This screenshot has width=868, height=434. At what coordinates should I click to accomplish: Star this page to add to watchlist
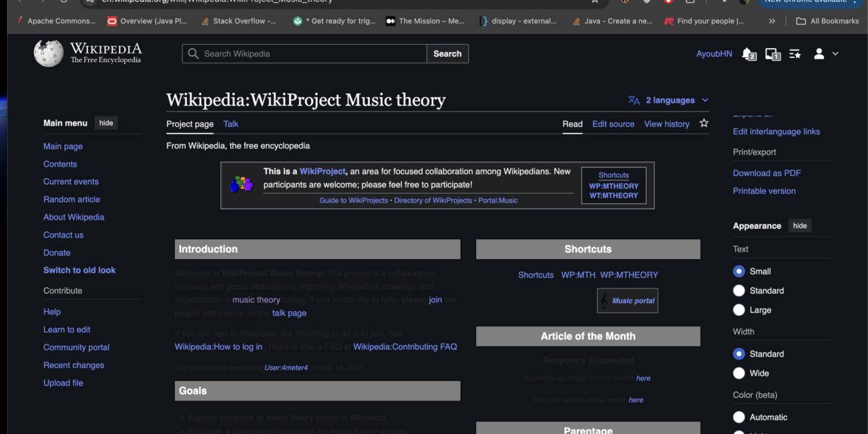(x=704, y=124)
